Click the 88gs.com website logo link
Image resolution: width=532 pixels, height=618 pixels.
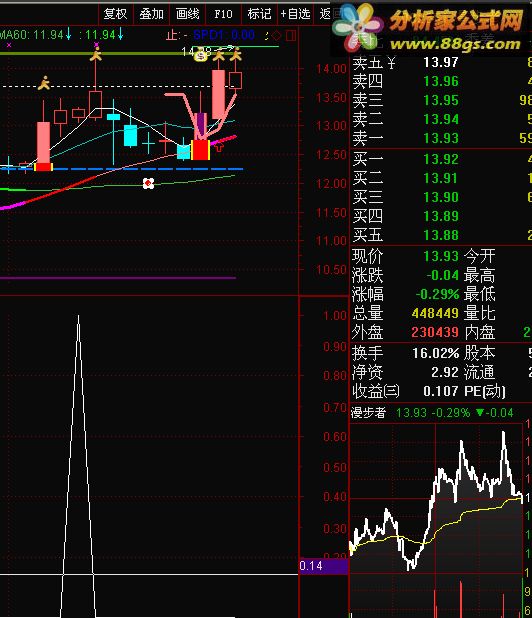coord(432,28)
